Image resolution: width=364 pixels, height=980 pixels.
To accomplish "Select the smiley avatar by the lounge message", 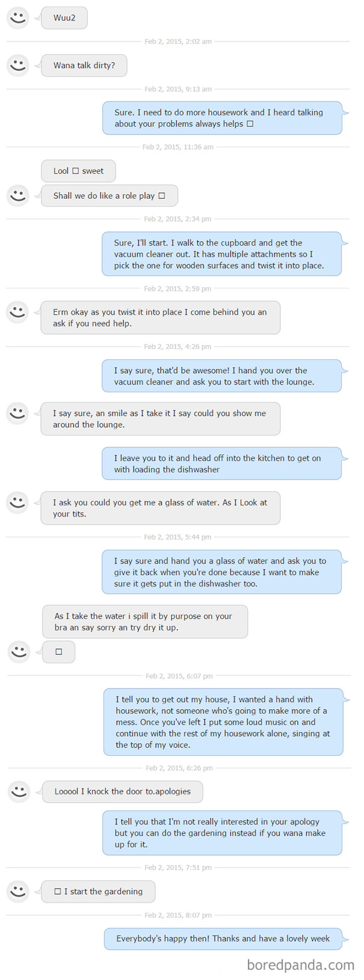I will [18, 413].
